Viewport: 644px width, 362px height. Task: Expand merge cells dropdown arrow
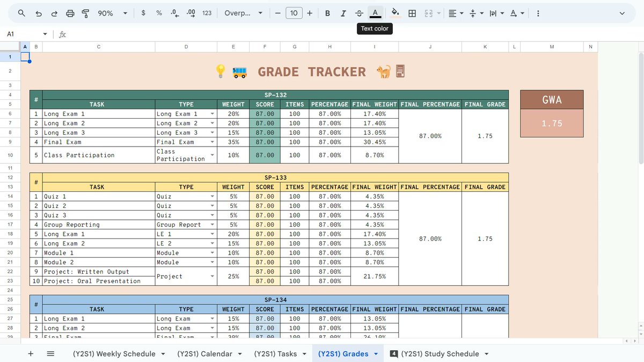[x=438, y=13]
